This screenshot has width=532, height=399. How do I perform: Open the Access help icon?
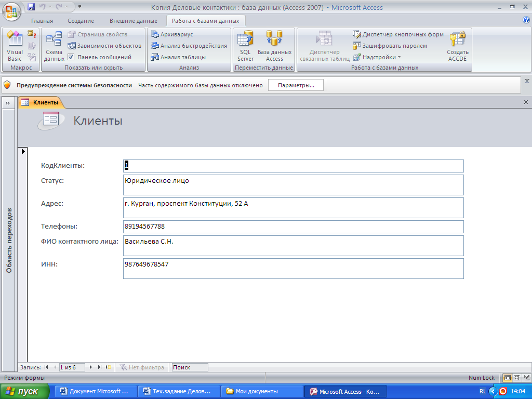(x=526, y=20)
